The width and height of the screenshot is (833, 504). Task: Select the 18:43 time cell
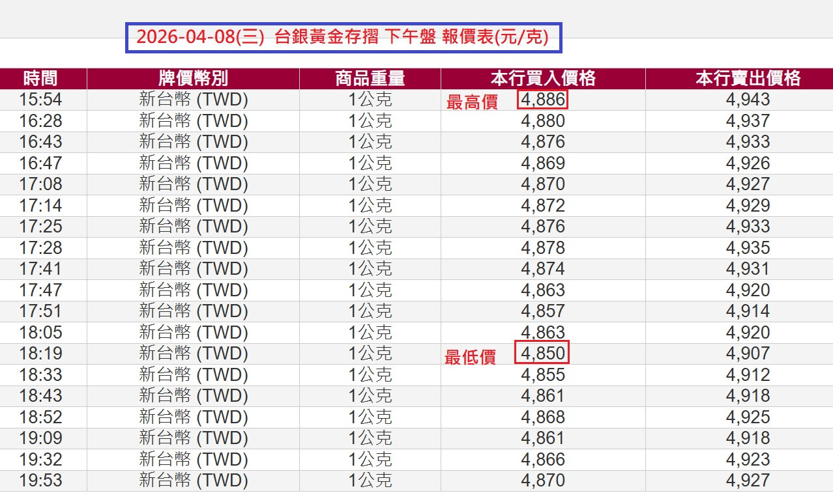(x=43, y=396)
